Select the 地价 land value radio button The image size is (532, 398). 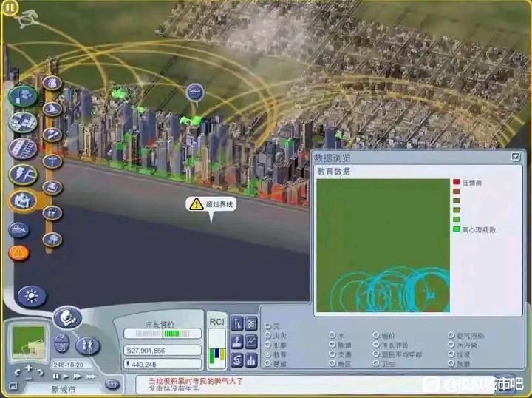point(375,335)
